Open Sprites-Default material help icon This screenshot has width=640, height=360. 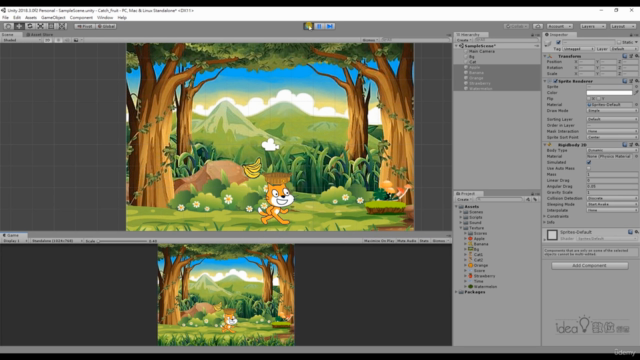[x=630, y=232]
